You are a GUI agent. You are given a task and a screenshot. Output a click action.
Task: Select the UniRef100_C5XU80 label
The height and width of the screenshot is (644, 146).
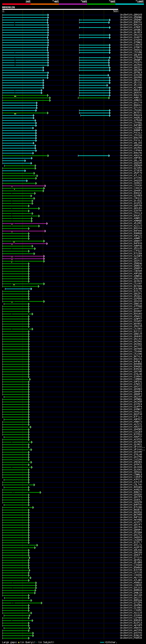pos(131,110)
